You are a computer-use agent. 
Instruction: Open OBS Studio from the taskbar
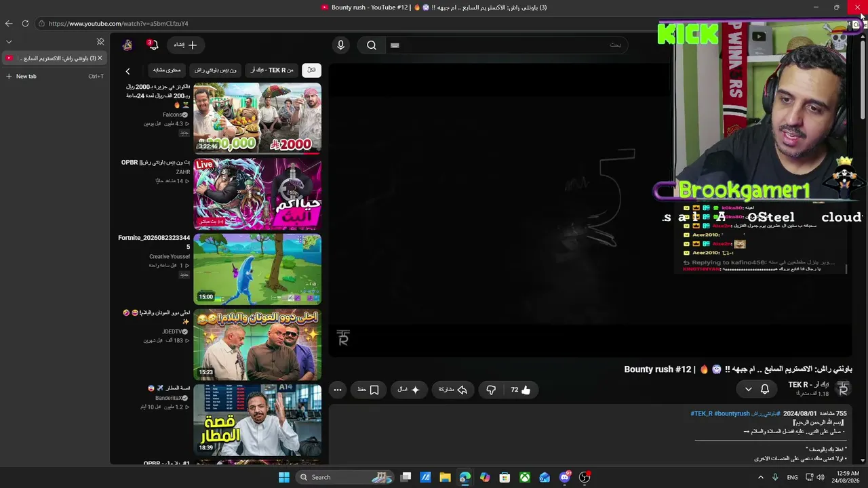(585, 477)
